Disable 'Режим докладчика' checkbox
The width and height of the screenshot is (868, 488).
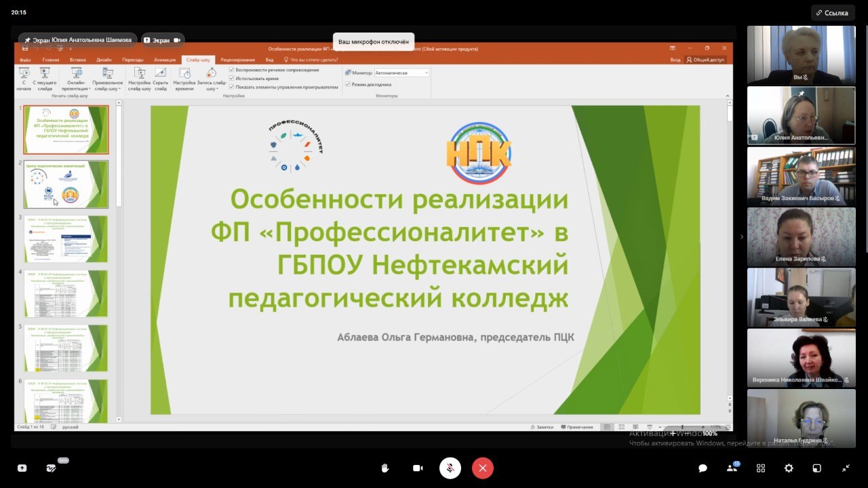[348, 84]
